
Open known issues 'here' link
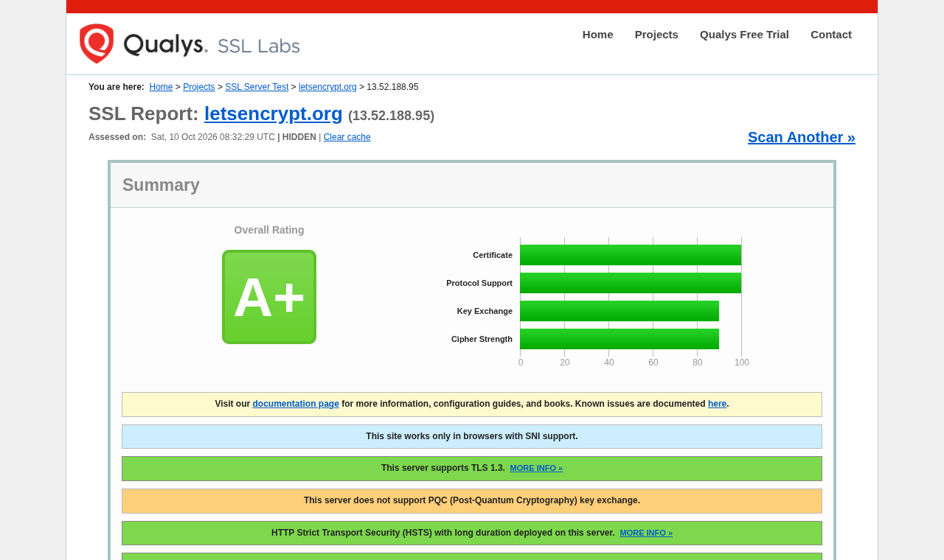pyautogui.click(x=717, y=404)
